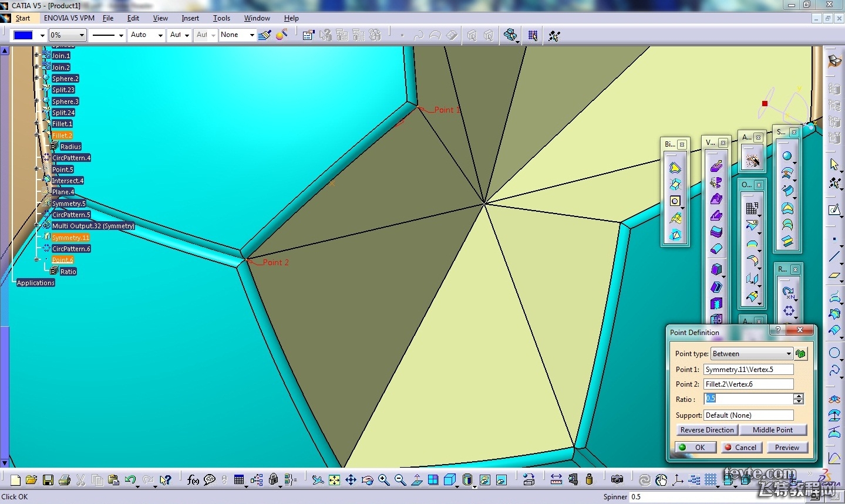Click the capture camera icon
Screen dimensions: 845x504
(x=617, y=480)
